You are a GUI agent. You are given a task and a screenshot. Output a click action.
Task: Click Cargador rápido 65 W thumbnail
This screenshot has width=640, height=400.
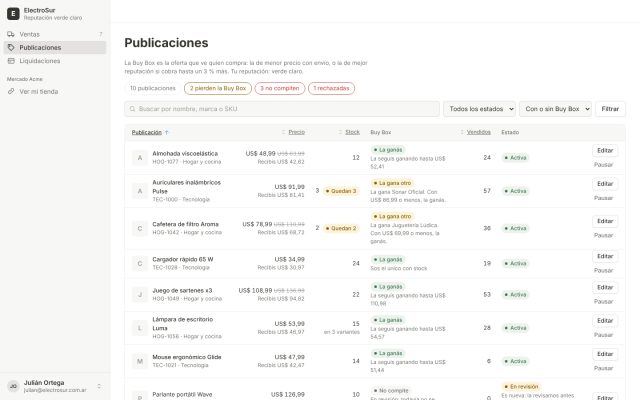pyautogui.click(x=140, y=263)
